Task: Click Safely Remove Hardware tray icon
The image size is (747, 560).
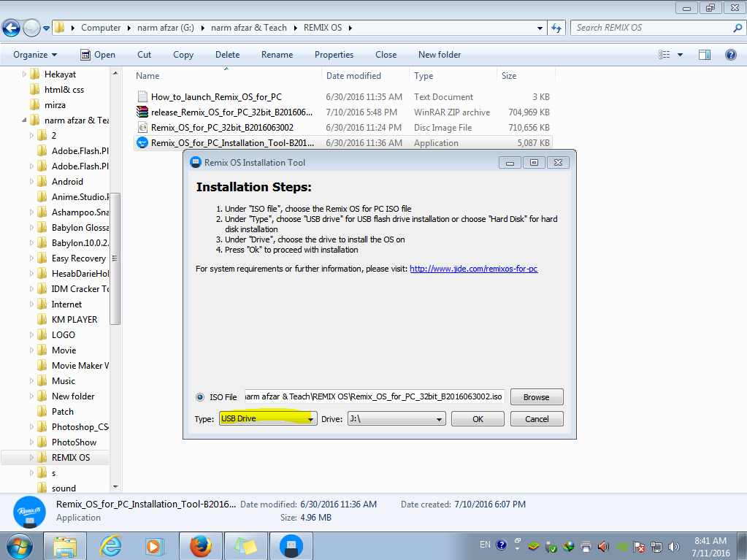Action: pos(551,546)
